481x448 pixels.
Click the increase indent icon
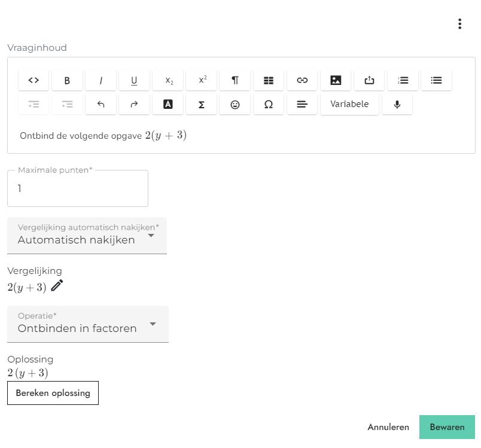[34, 105]
